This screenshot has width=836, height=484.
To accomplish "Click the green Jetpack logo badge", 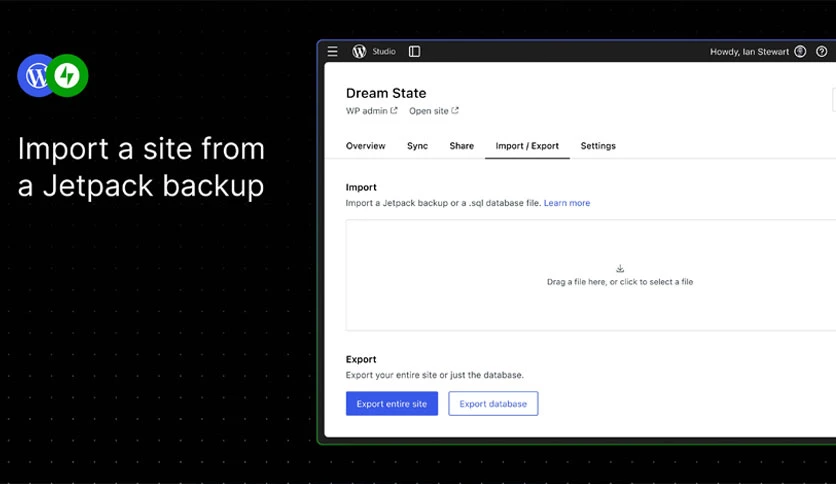I will tap(67, 75).
